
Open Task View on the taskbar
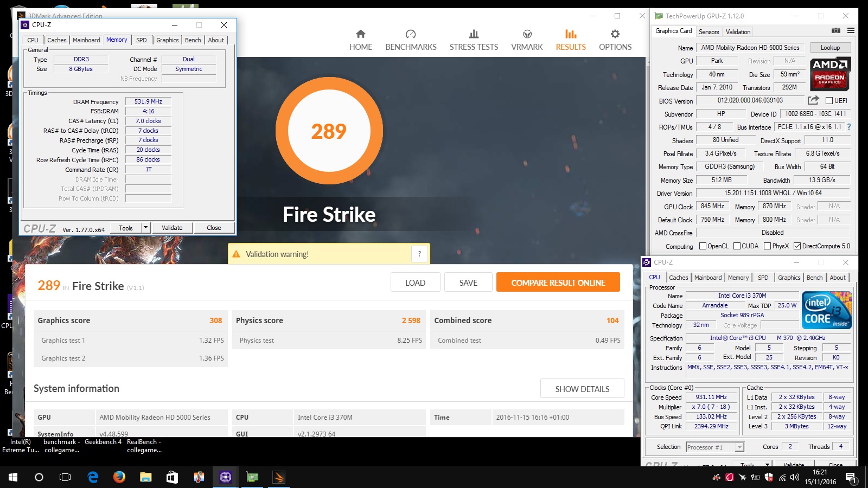65,477
